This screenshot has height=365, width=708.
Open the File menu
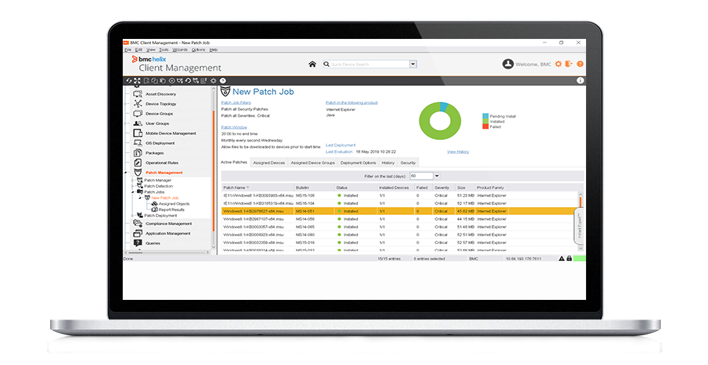(128, 50)
